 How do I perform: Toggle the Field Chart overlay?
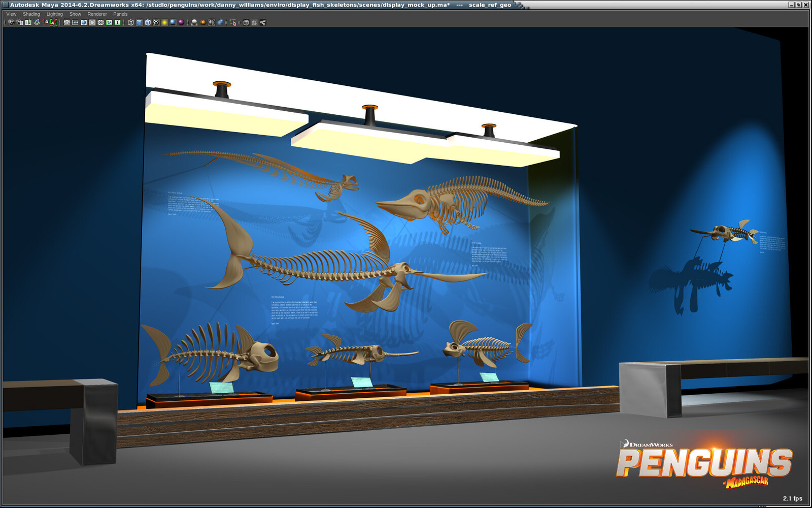click(100, 22)
